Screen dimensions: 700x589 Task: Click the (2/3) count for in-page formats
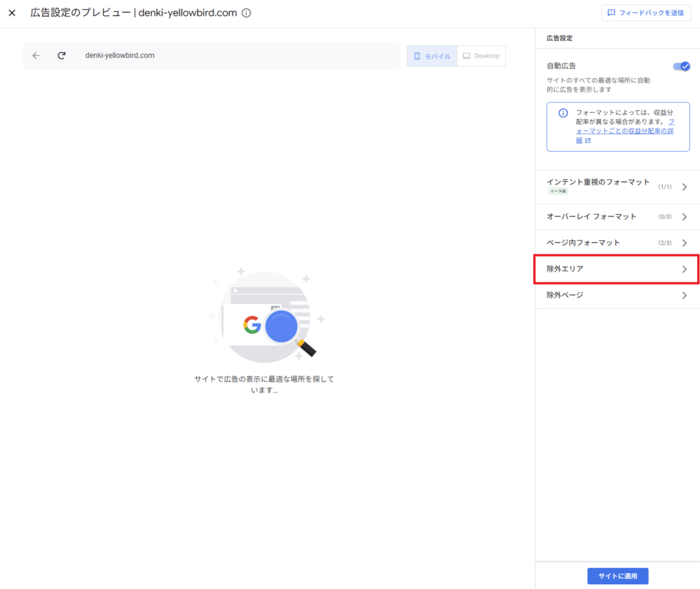(x=664, y=243)
